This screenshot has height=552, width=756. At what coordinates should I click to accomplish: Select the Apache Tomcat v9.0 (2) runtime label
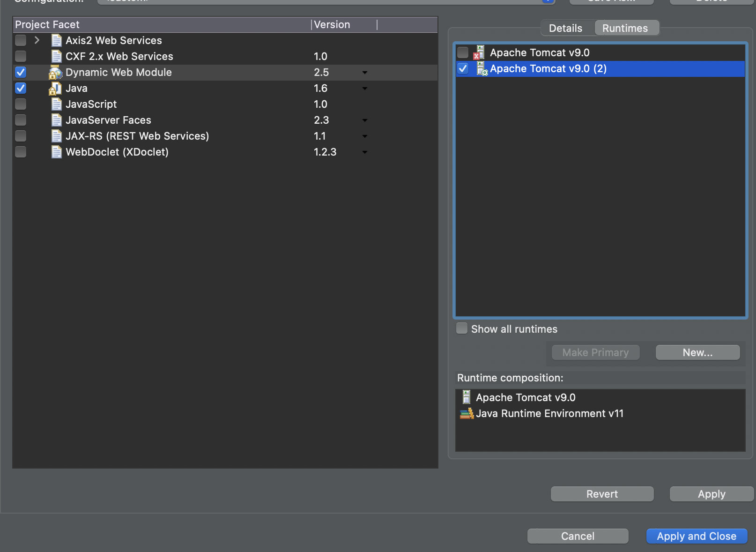tap(548, 68)
